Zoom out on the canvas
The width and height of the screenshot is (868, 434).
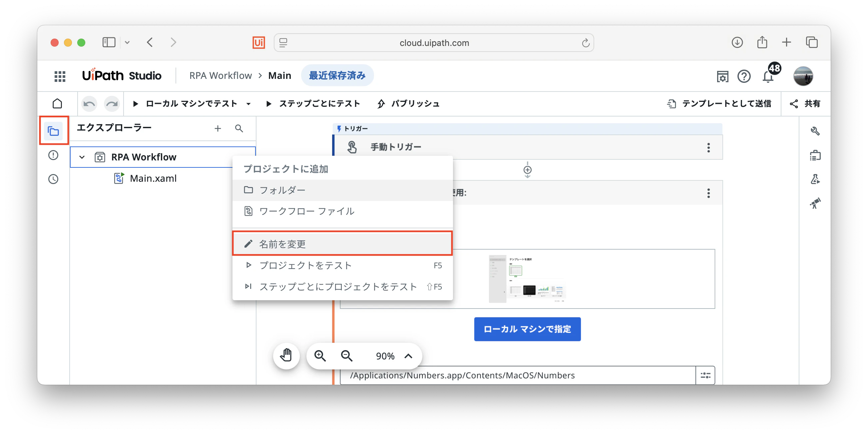point(346,356)
